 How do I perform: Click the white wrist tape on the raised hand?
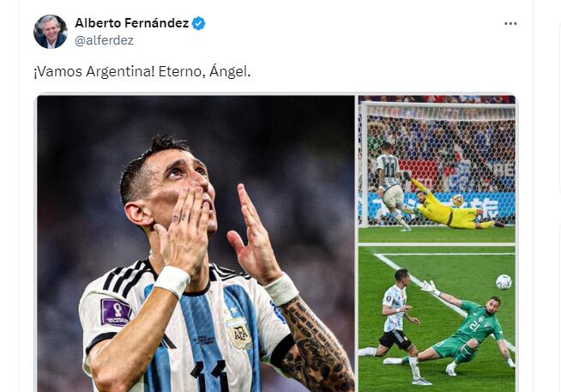[281, 289]
